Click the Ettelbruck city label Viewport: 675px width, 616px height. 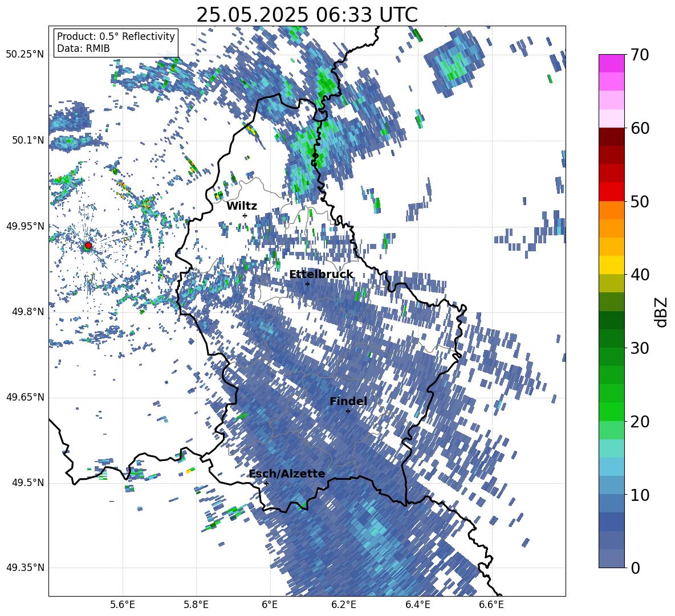[321, 275]
